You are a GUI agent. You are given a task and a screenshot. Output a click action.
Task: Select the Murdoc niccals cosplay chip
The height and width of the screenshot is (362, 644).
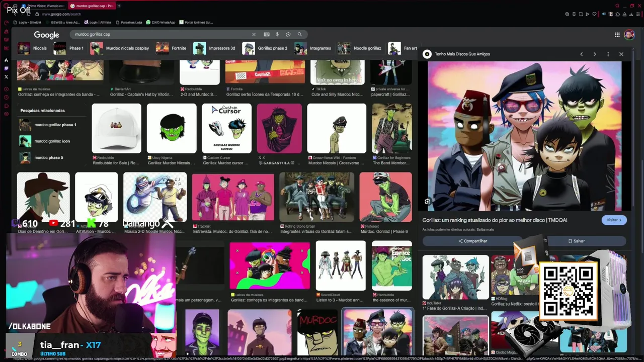[120, 48]
